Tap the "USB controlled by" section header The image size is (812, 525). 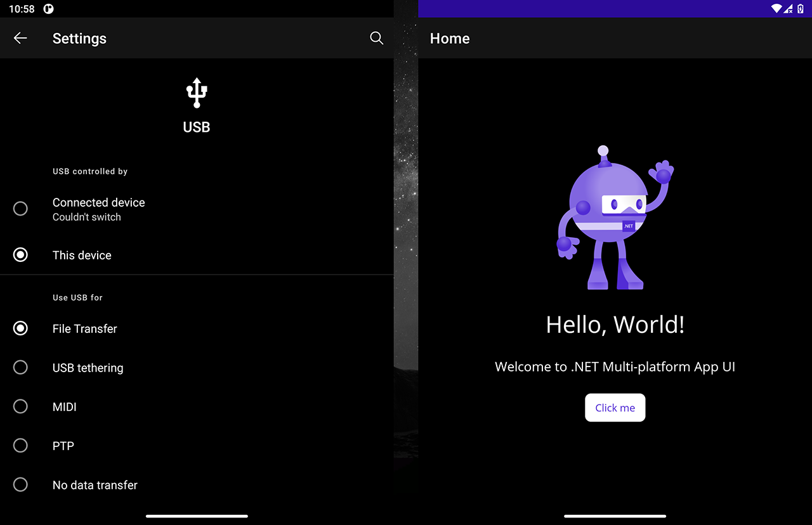click(90, 171)
